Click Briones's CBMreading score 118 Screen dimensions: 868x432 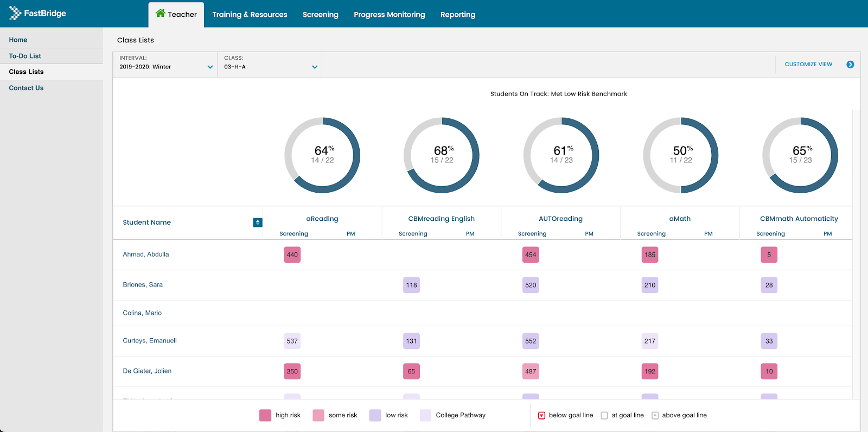[411, 285]
